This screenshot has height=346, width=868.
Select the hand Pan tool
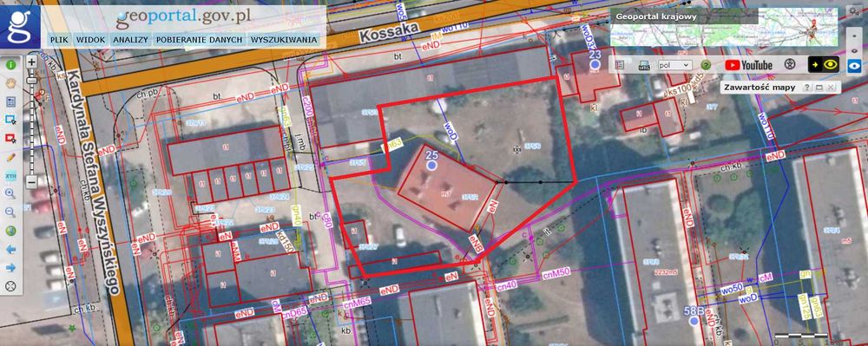pos(10,83)
